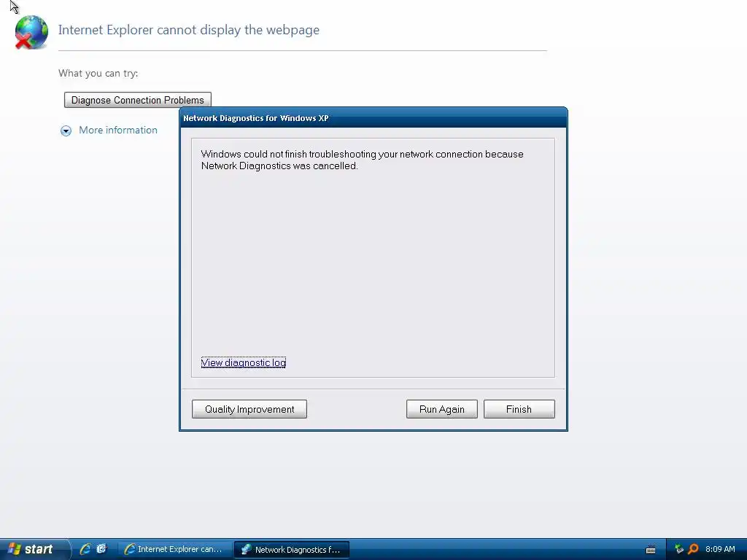This screenshot has height=560, width=747.
Task: Click the 'What you can try:' text
Action: click(98, 74)
